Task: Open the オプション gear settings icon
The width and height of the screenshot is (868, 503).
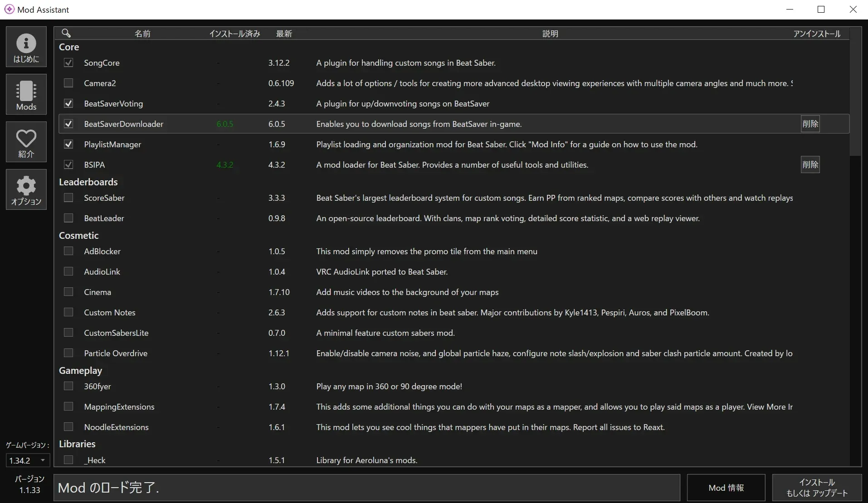Action: tap(26, 190)
